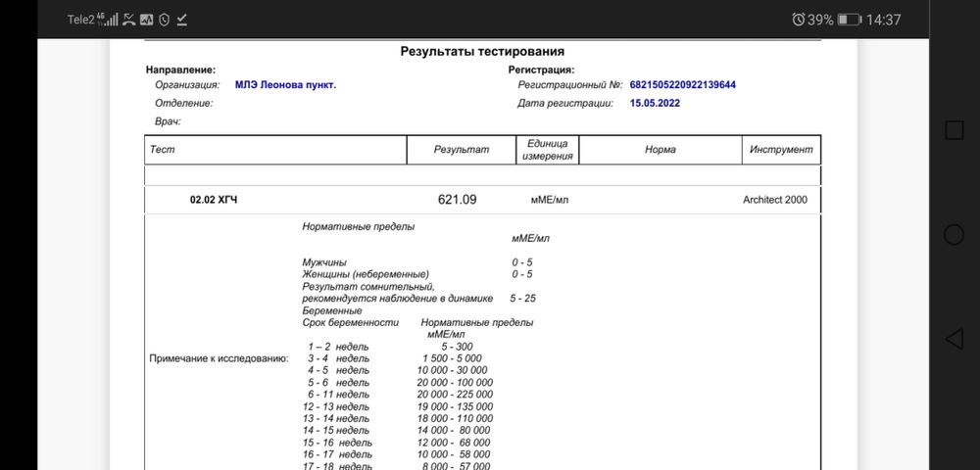Screen dimensions: 980x470
Task: Select the range 10 000 - 30 000
Action: pos(453,371)
